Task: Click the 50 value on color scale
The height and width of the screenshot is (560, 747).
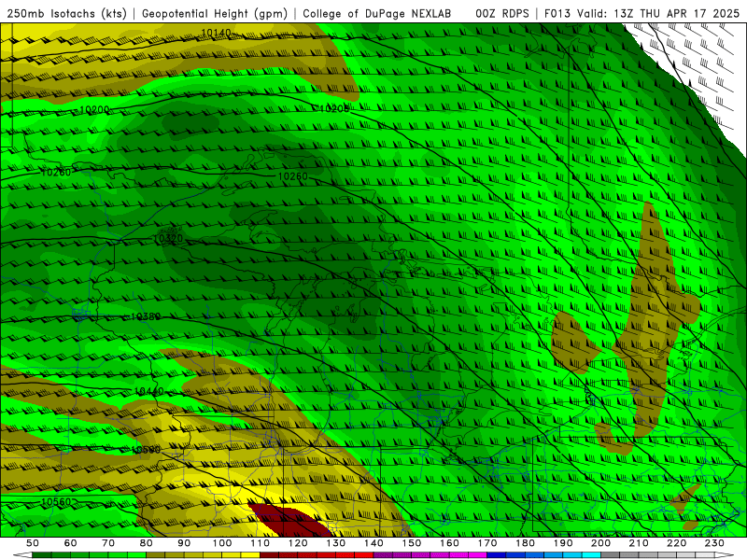Action: [33, 543]
